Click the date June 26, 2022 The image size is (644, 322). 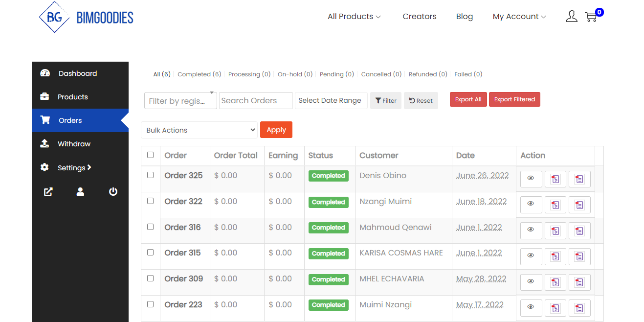(483, 175)
